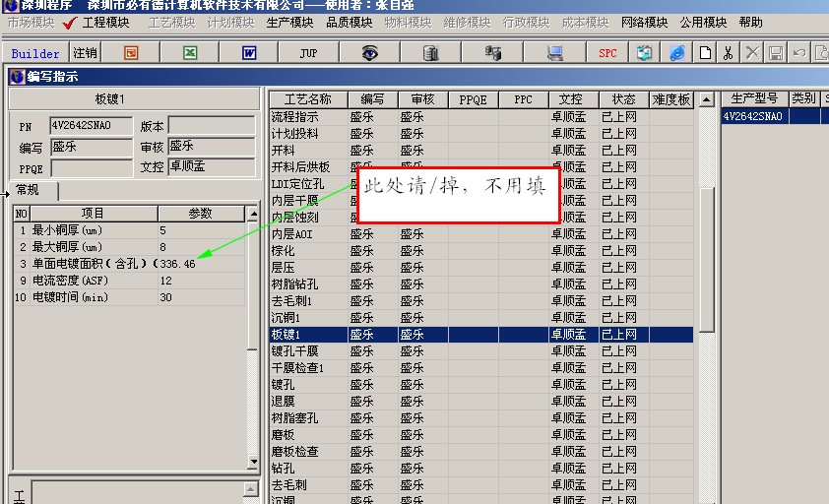Select the 磨板检查 process row
The width and height of the screenshot is (829, 504).
tap(481, 452)
